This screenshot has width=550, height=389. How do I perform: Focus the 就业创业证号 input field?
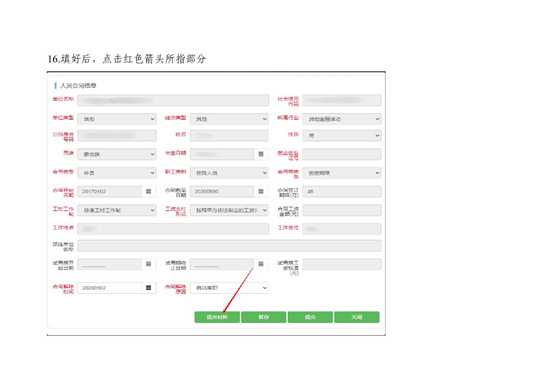[342, 154]
